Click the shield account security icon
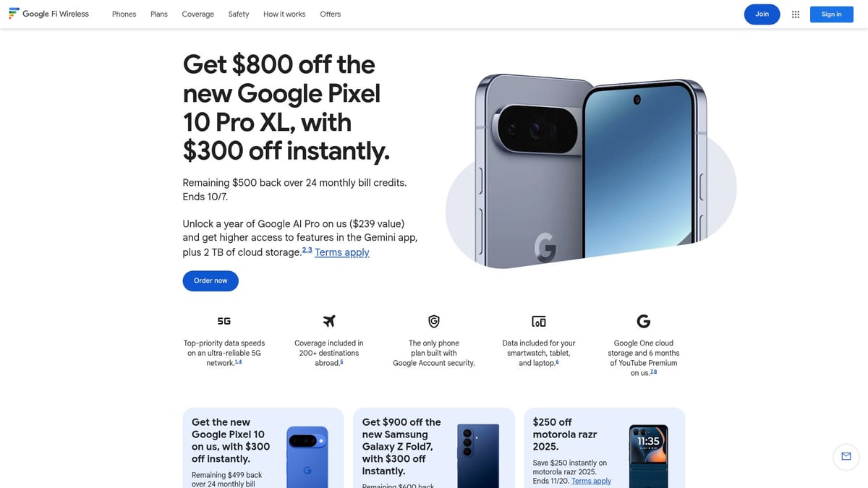Viewport: 868px width, 488px height. click(434, 321)
